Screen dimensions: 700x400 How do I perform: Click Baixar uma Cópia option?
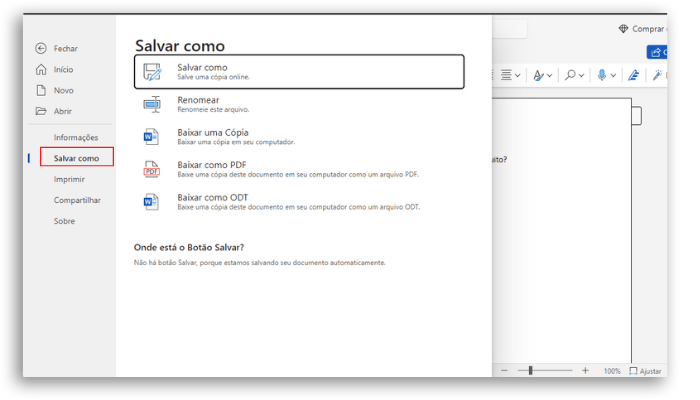click(299, 137)
